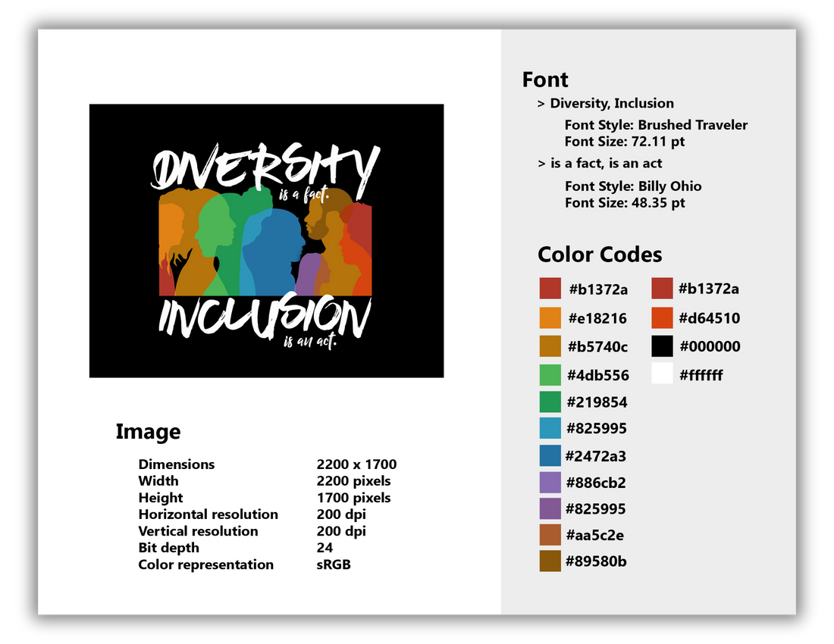The image size is (834, 644).
Task: Select the orange #e18216 color swatch
Action: (x=550, y=318)
